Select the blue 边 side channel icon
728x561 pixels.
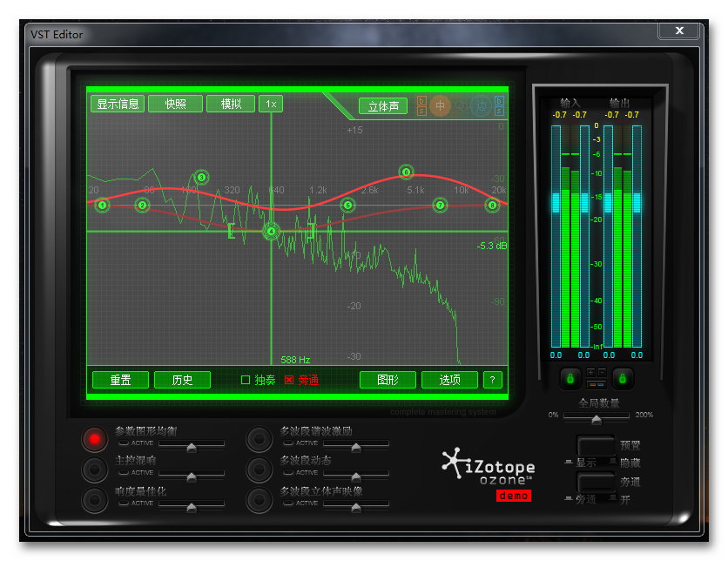pos(482,106)
